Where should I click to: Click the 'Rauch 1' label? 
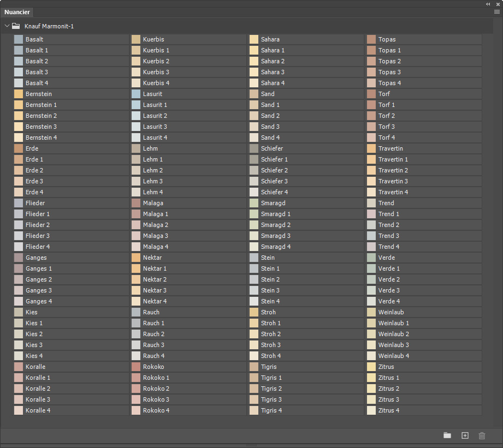click(x=153, y=323)
